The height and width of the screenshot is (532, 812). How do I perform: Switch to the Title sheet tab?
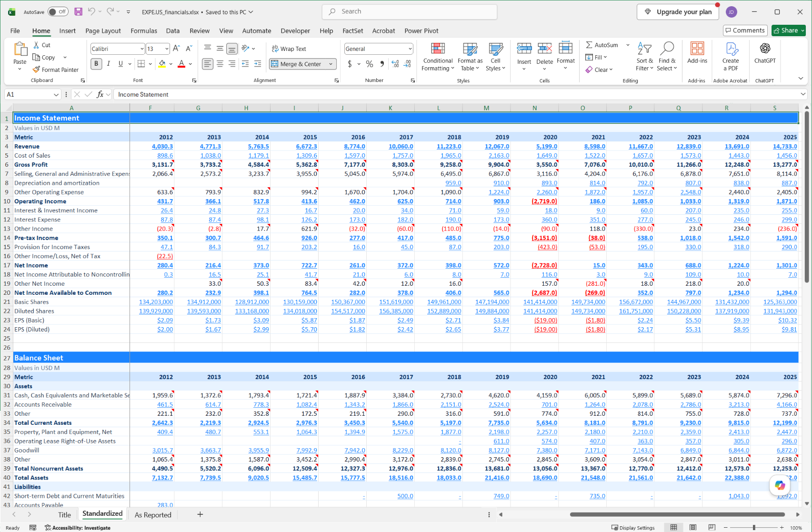click(64, 515)
